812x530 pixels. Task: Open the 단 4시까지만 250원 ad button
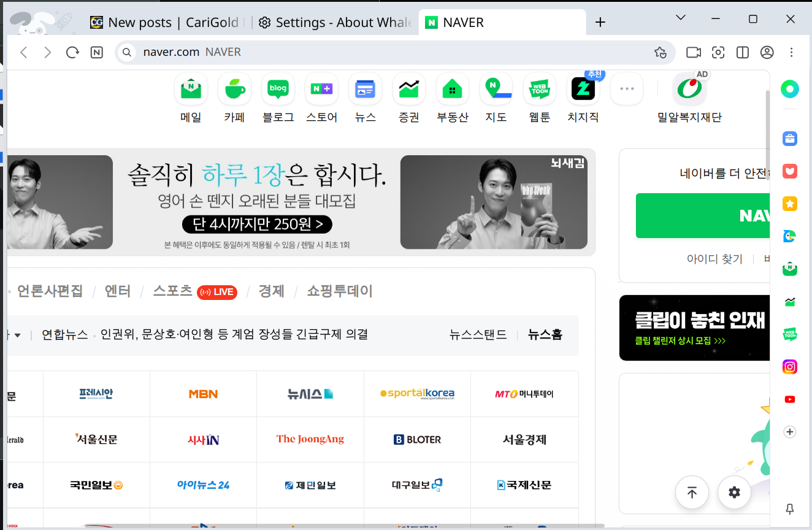tap(257, 224)
